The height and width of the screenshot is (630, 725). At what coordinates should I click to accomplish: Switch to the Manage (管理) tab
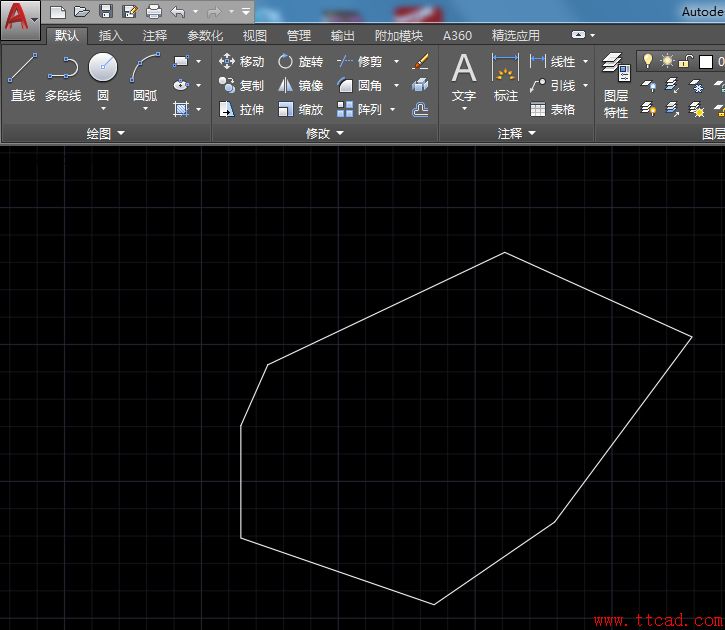coord(299,35)
